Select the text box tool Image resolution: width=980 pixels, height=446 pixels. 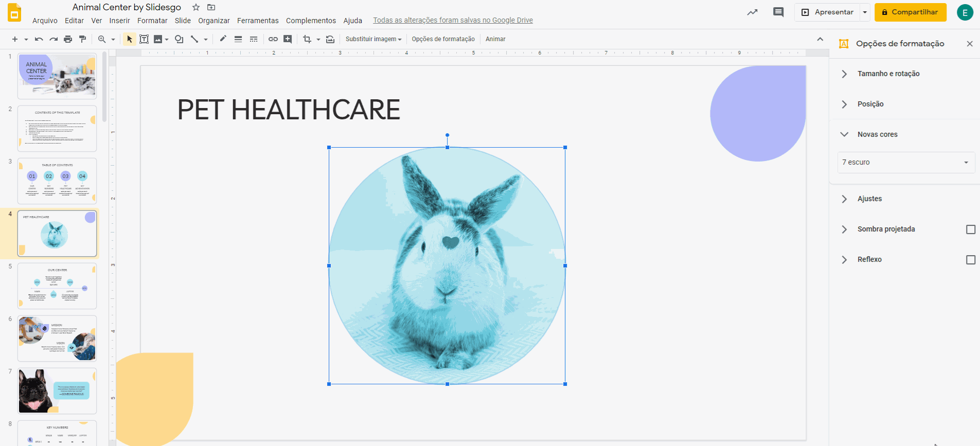(x=144, y=39)
